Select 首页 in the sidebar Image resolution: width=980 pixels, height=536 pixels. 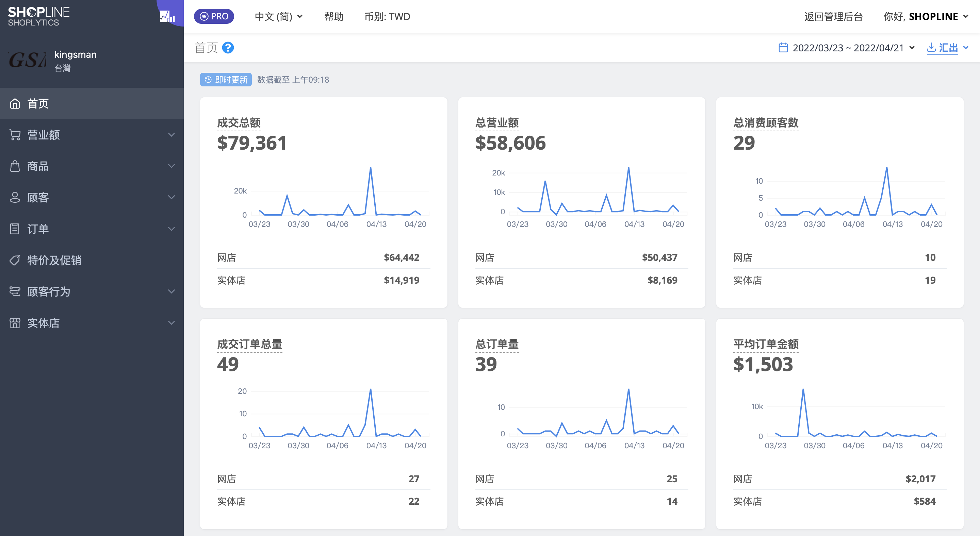coord(92,103)
